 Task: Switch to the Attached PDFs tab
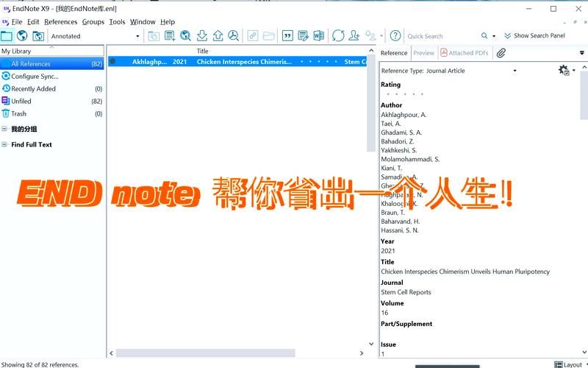coord(465,53)
